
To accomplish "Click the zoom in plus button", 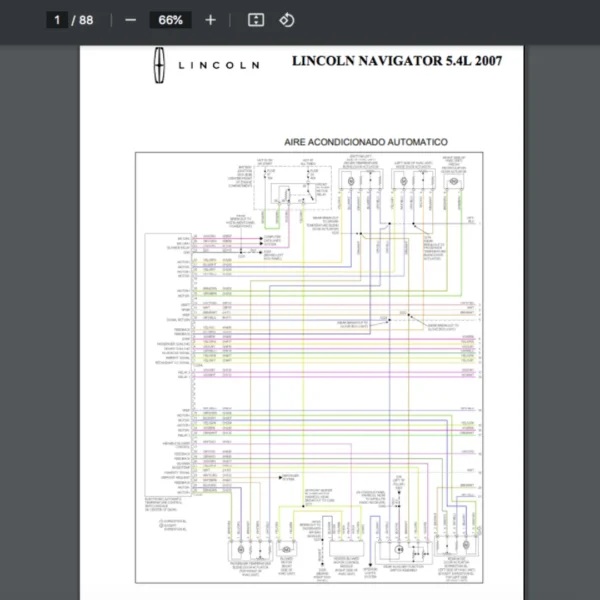I will click(210, 20).
